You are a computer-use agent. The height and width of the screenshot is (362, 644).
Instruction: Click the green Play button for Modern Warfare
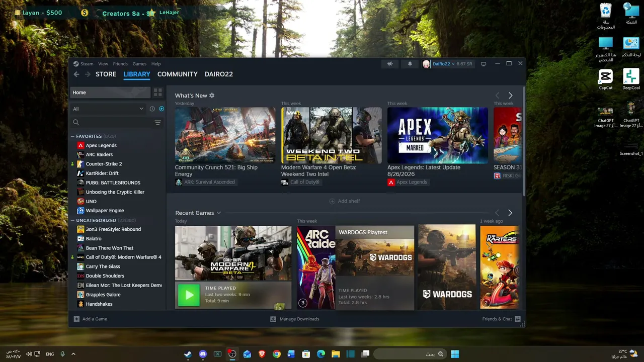point(189,295)
